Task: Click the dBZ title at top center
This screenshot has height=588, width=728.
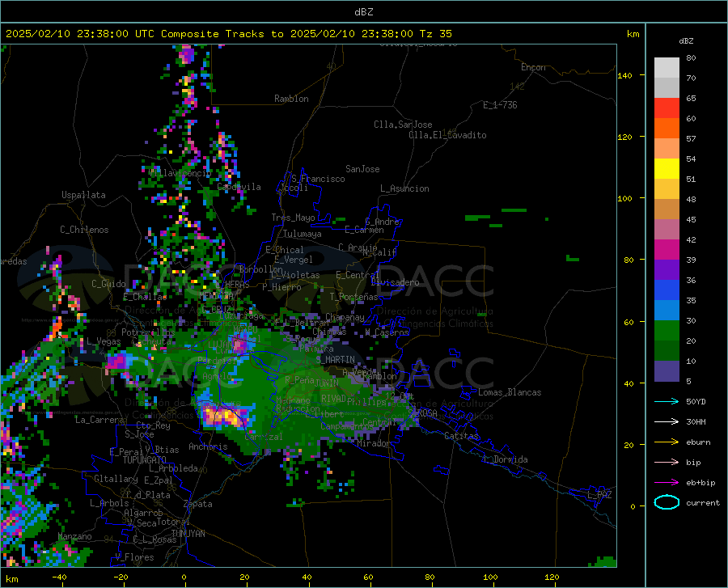Action: point(363,12)
